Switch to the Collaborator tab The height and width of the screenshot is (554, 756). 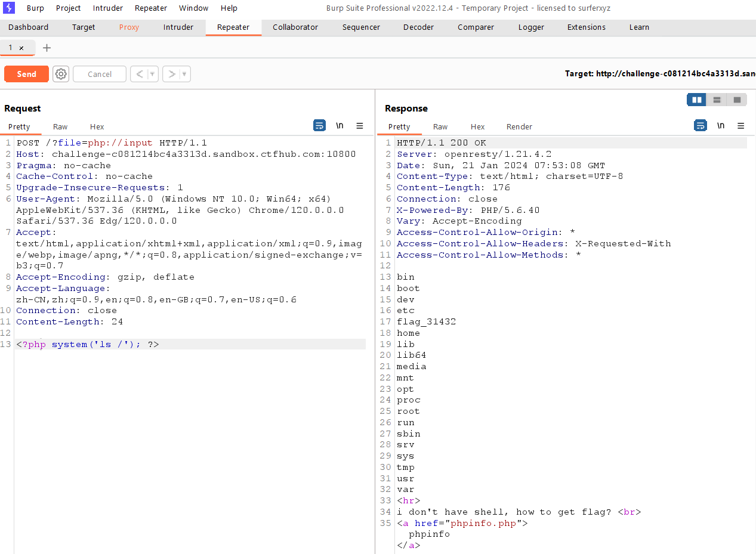pyautogui.click(x=295, y=27)
